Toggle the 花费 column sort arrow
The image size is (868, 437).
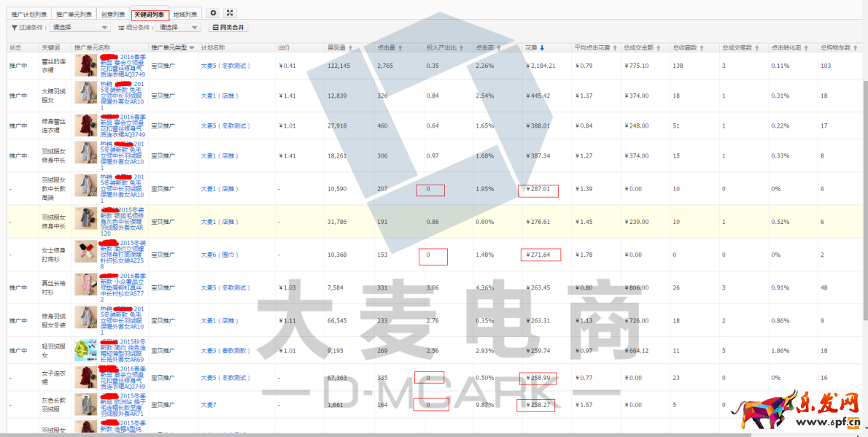point(542,48)
